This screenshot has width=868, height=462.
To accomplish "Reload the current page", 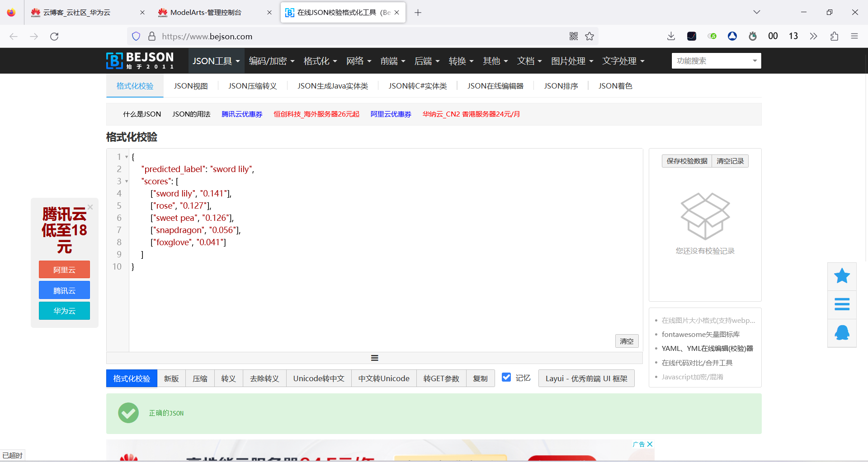I will coord(54,36).
